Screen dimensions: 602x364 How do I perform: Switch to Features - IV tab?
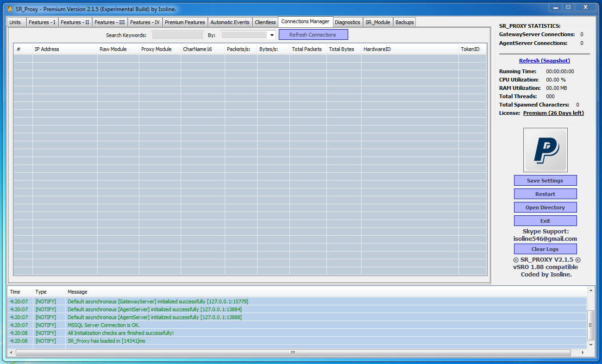point(145,22)
